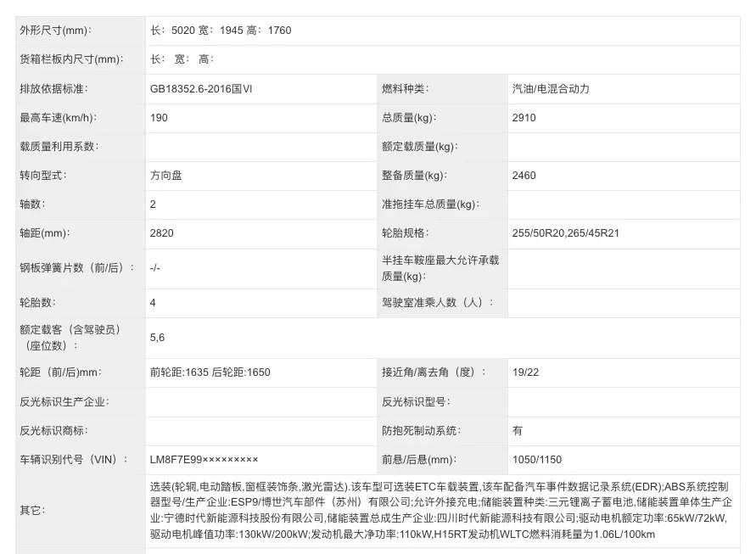
Task: Click the 车辆识别代号(VIN) label
Action: point(74,460)
